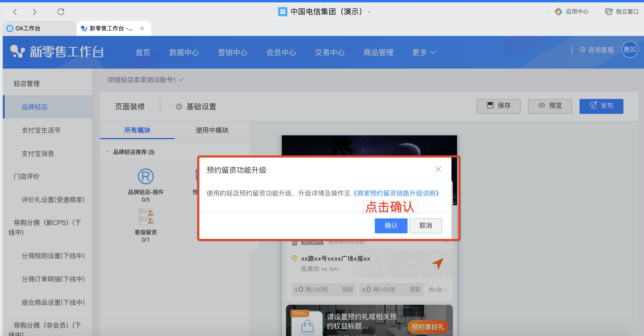This screenshot has width=644, height=336.
Task: Contact 咨询客服 customer service
Action: coord(597,50)
